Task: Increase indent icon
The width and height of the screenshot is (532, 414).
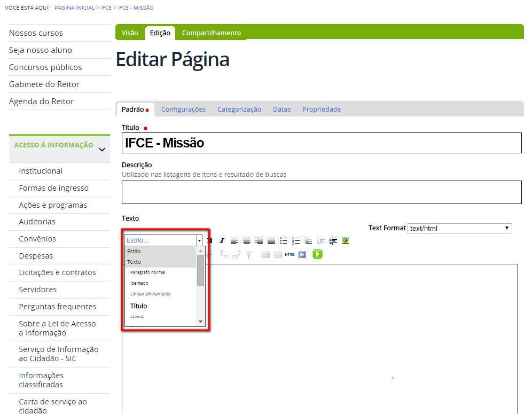Action: click(333, 240)
